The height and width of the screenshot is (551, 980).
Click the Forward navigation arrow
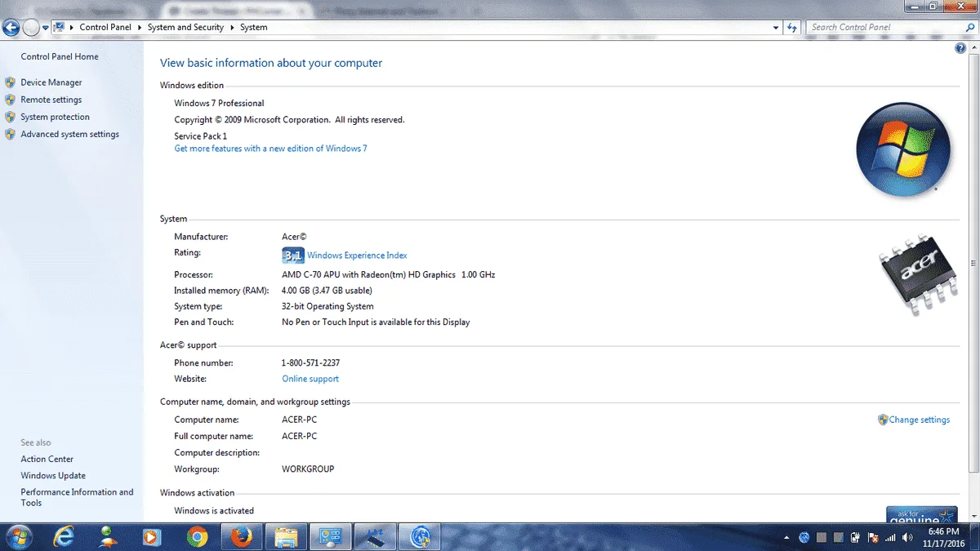pyautogui.click(x=31, y=28)
